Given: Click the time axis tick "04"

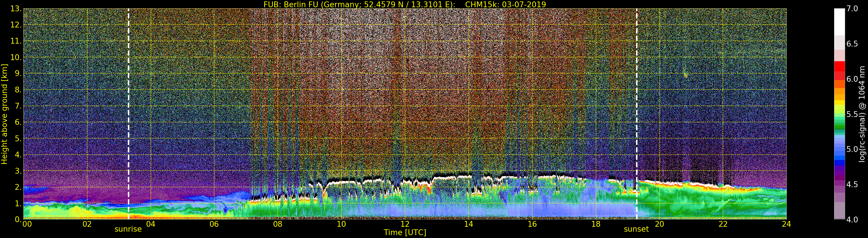Looking at the screenshot, I should [x=151, y=224].
